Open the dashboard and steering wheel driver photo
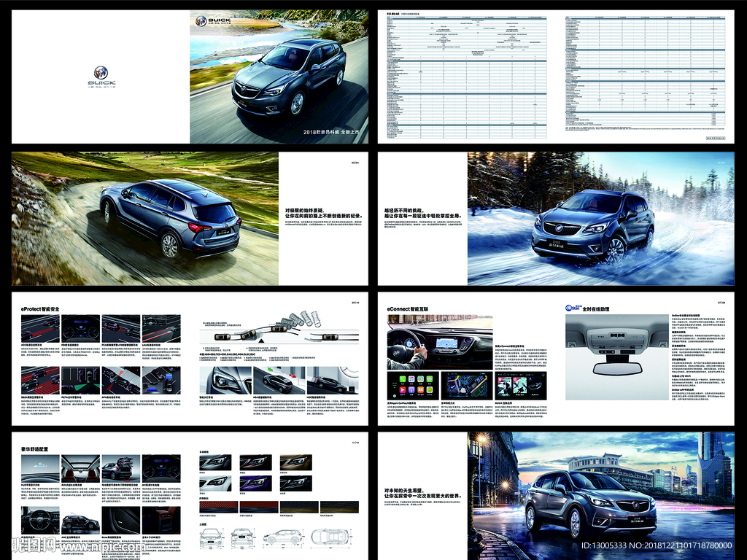The image size is (747, 560). (x=440, y=342)
